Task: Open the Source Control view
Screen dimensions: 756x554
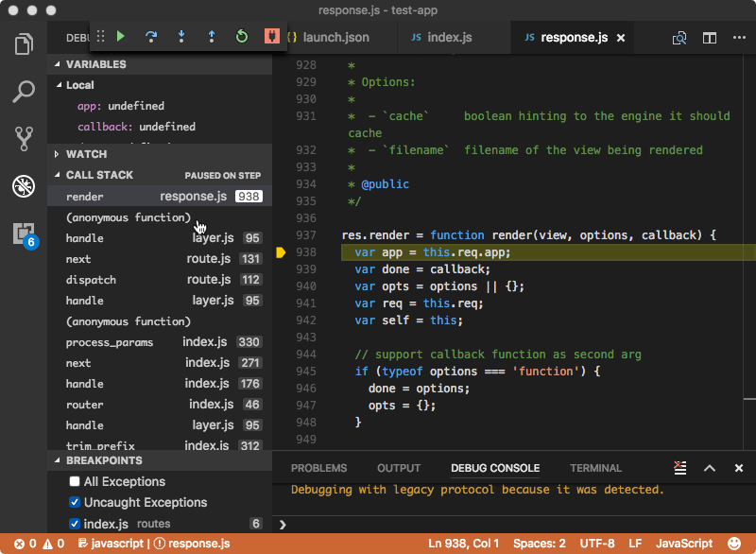Action: pyautogui.click(x=24, y=139)
